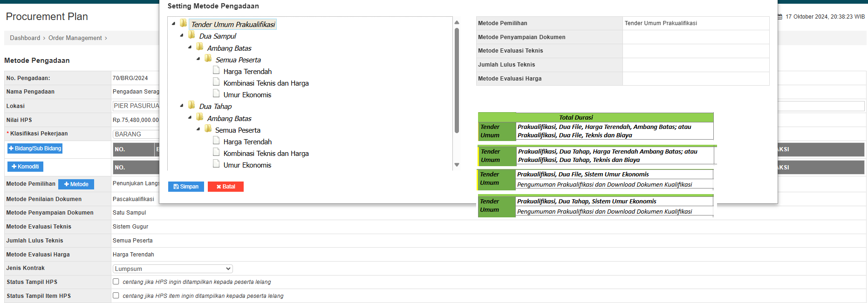Click the Komoditi add button

tap(25, 167)
